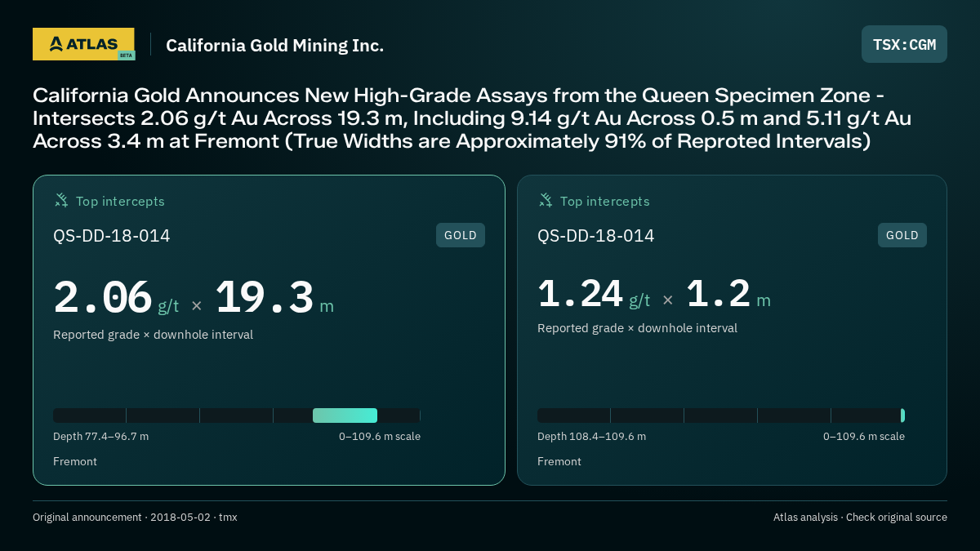Viewport: 980px width, 551px height.
Task: Click the drill icon in the 2.06 g/t card
Action: (x=61, y=200)
